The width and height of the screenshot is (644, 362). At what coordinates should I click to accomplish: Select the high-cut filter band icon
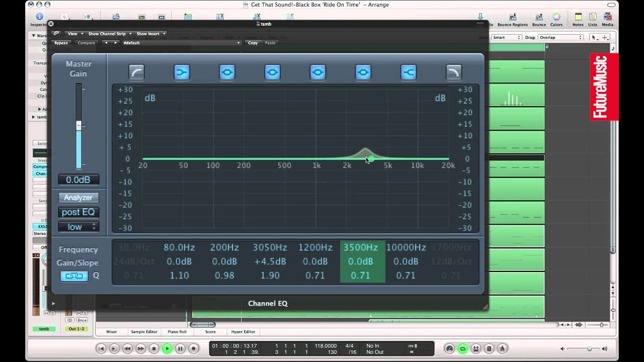coord(453,72)
